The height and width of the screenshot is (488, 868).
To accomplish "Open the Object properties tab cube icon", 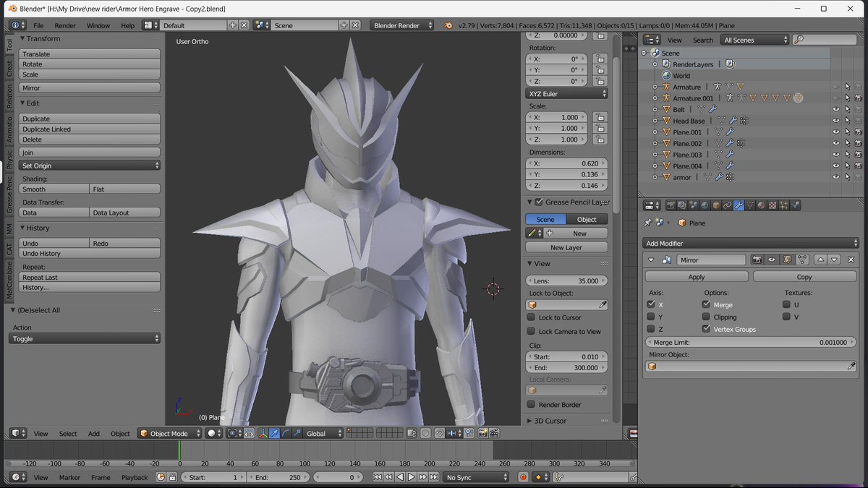I will [715, 205].
